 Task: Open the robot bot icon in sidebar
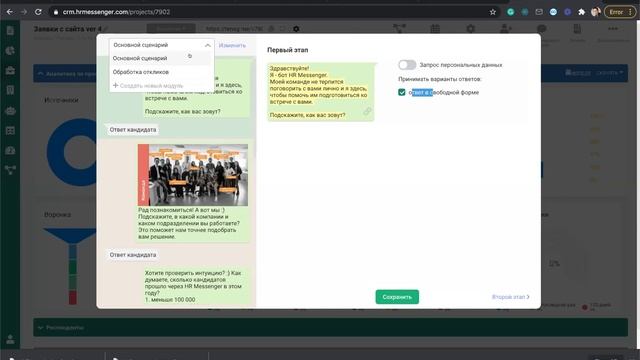point(10,111)
